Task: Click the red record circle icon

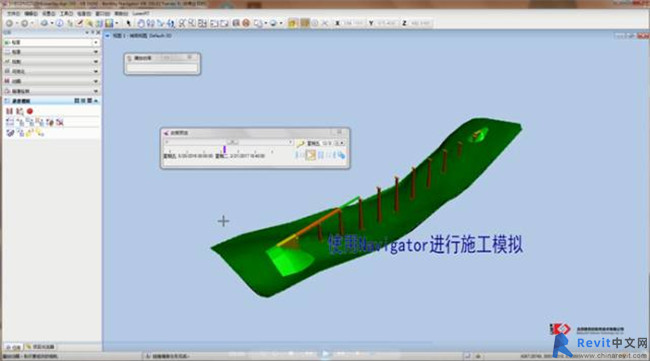Action: coord(29,111)
